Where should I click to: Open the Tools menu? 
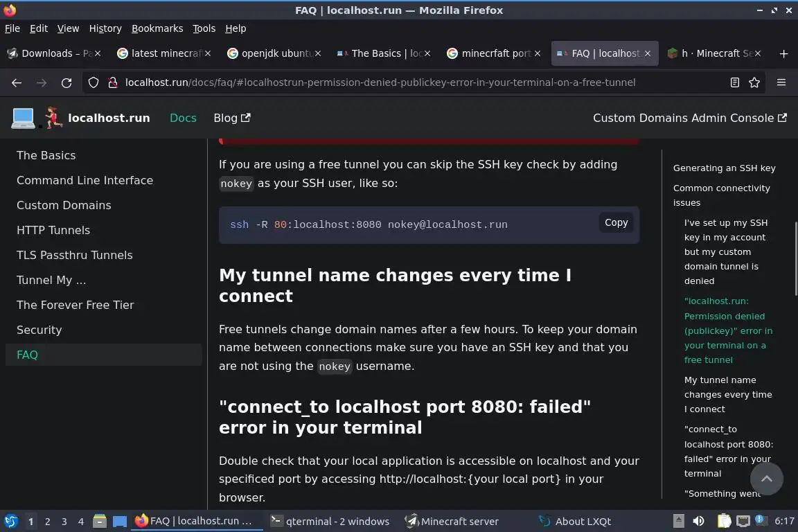[204, 28]
